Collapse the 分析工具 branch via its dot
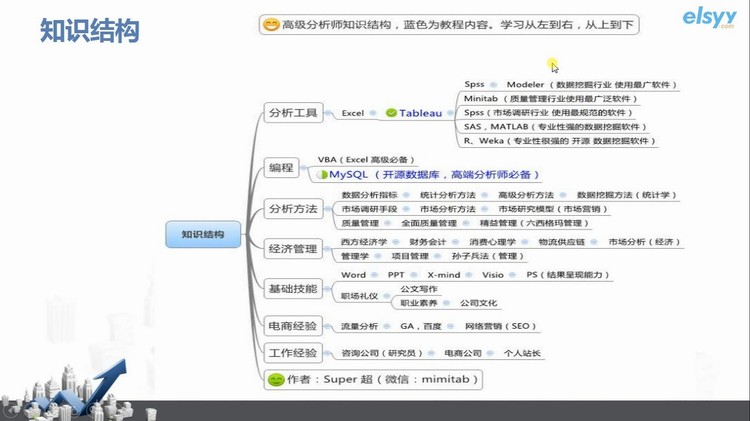This screenshot has width=750, height=421. 328,113
